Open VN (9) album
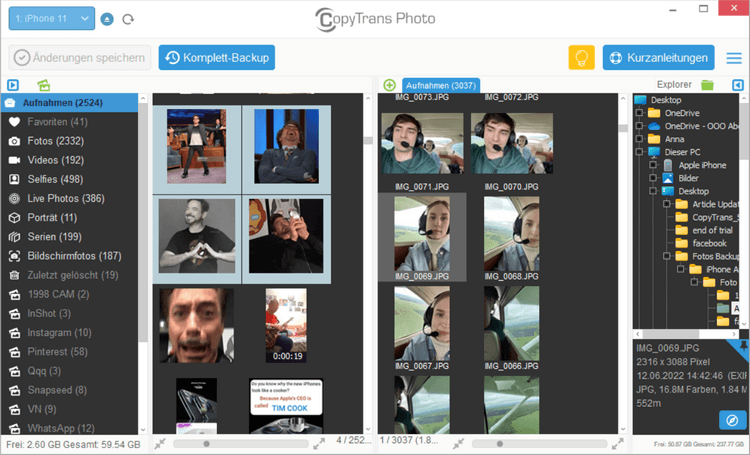Image resolution: width=750 pixels, height=455 pixels. tap(70, 409)
